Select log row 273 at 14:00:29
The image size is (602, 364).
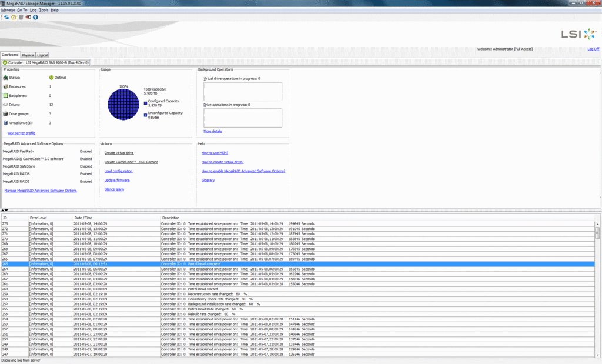(x=298, y=224)
